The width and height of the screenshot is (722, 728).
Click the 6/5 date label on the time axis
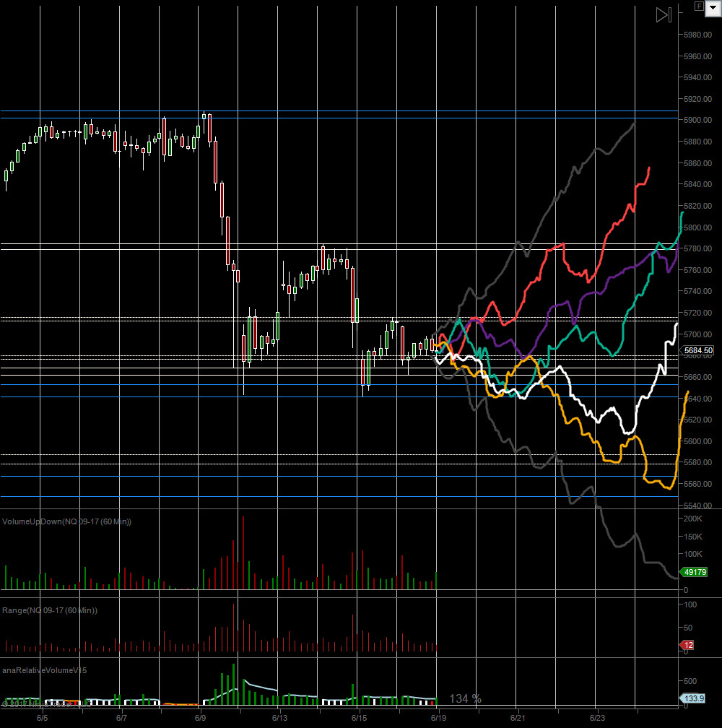(42, 718)
